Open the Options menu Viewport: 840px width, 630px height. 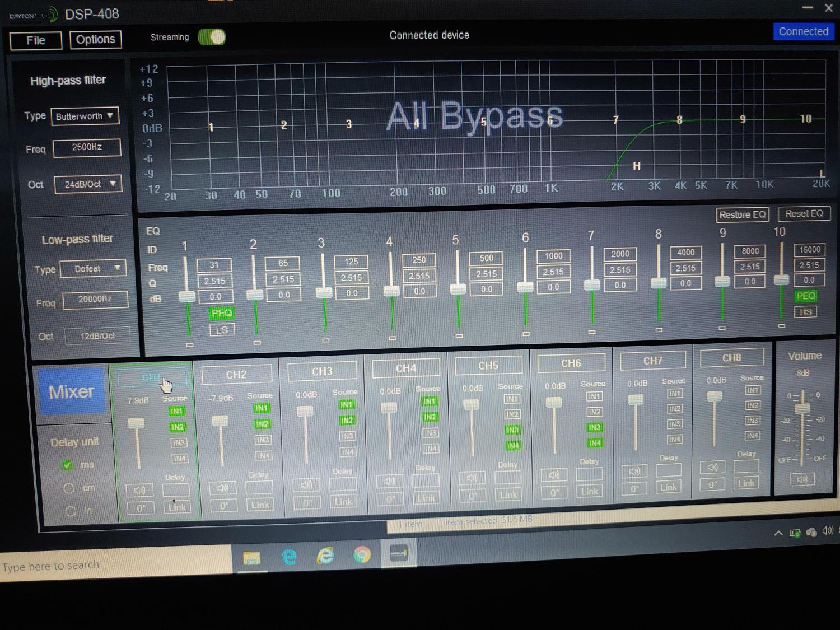tap(96, 40)
